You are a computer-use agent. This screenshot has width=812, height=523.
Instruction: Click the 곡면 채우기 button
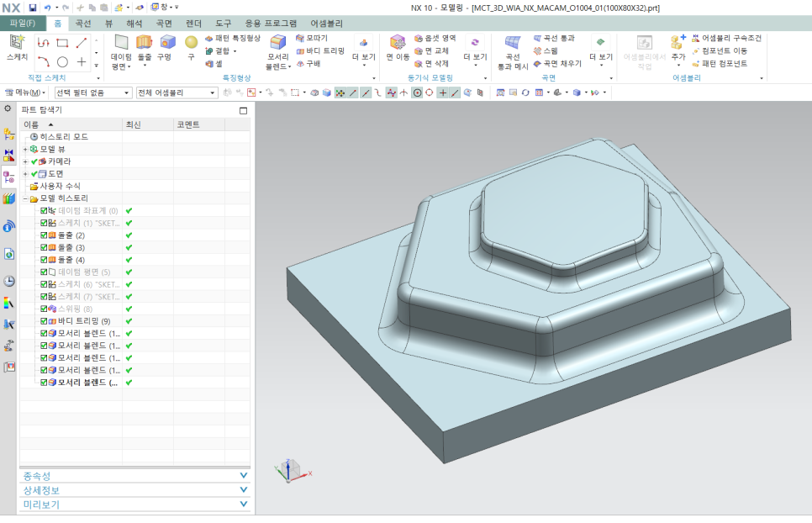558,63
